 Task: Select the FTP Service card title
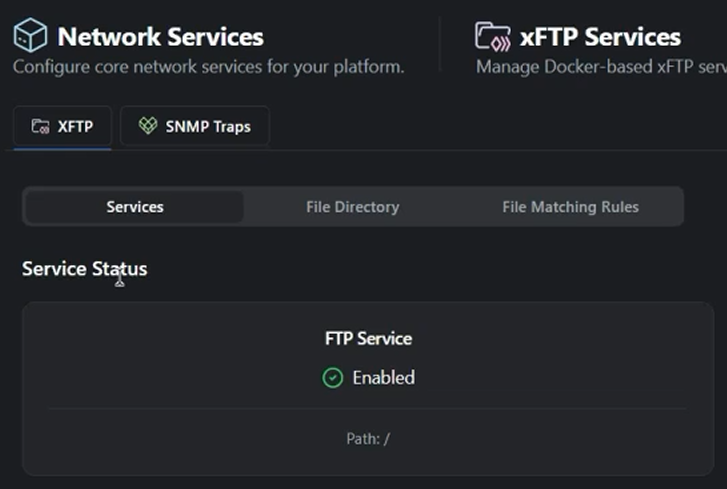368,338
